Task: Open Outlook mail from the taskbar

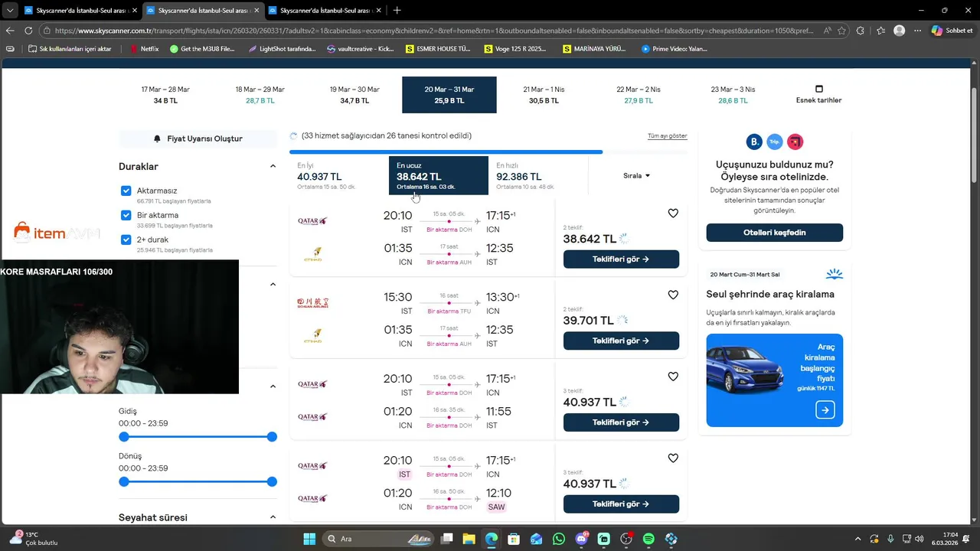Action: (x=536, y=539)
